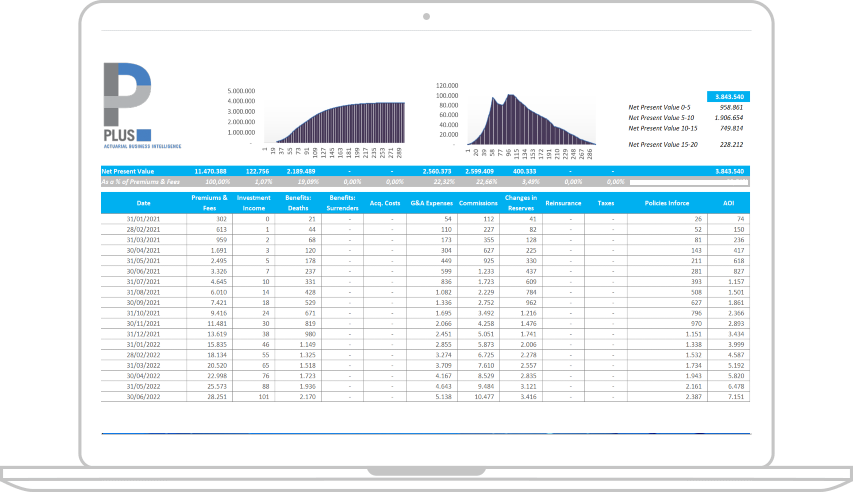Click the 'Investment Income' column header

click(254, 203)
